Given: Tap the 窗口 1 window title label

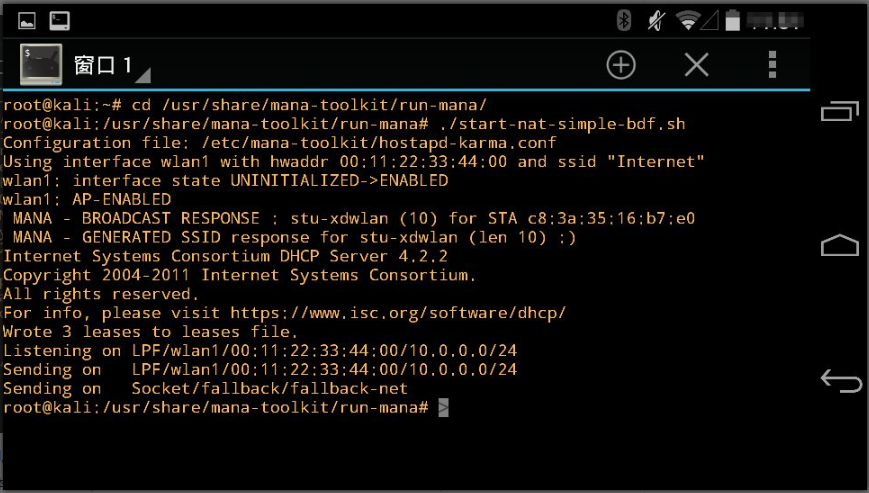Looking at the screenshot, I should (103, 65).
